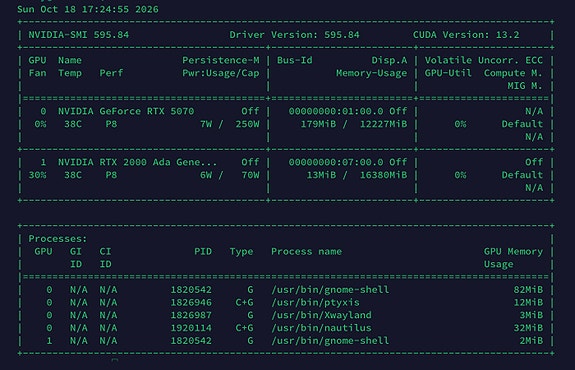Click the Processes: header label

pos(58,239)
